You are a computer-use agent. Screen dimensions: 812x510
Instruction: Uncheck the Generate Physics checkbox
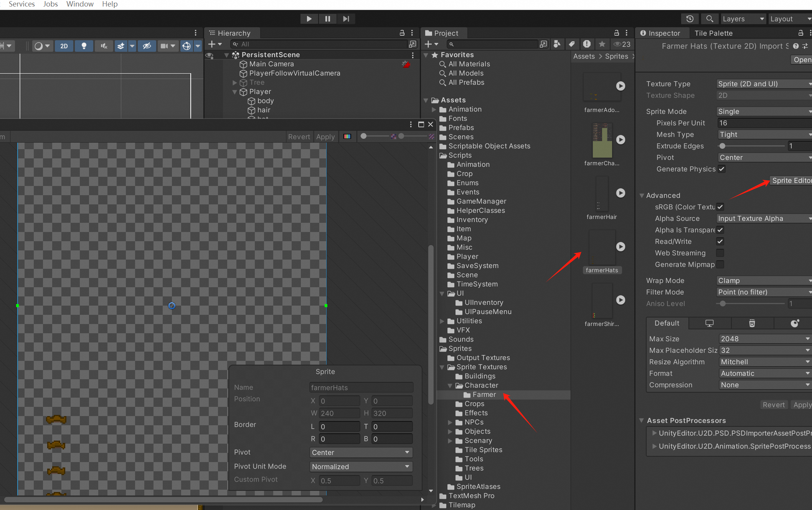click(x=721, y=169)
